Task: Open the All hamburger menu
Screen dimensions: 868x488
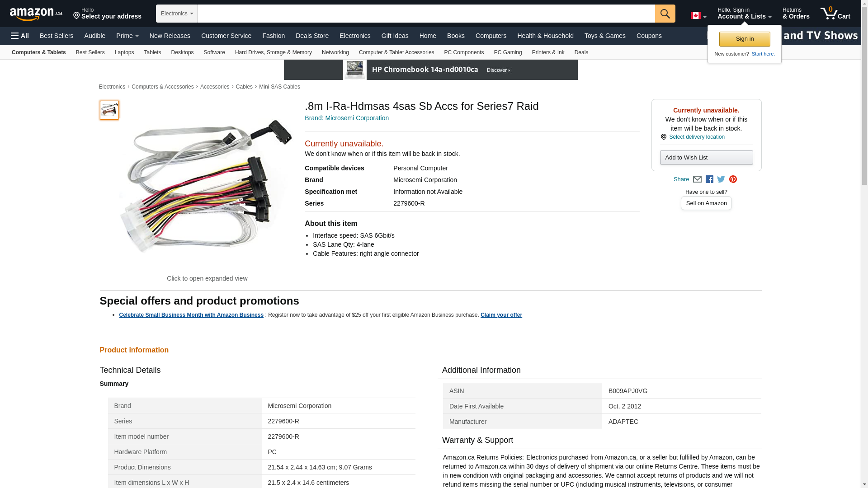Action: (x=20, y=36)
